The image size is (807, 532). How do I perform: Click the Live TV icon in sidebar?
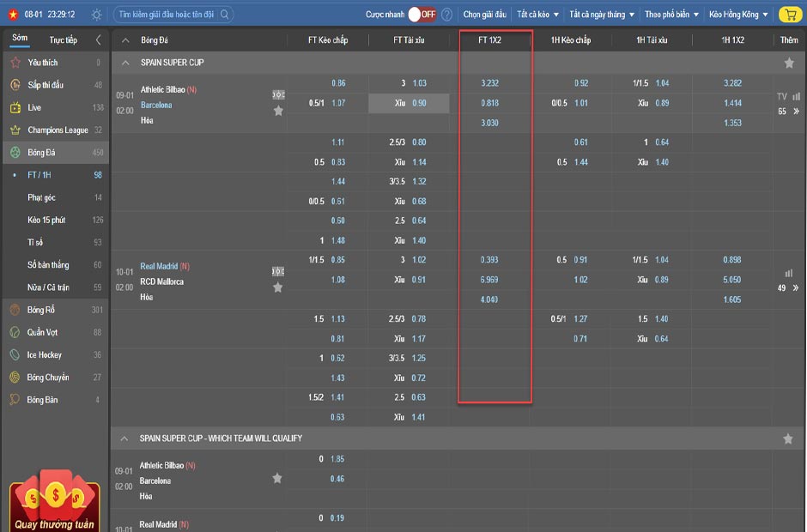coord(15,107)
